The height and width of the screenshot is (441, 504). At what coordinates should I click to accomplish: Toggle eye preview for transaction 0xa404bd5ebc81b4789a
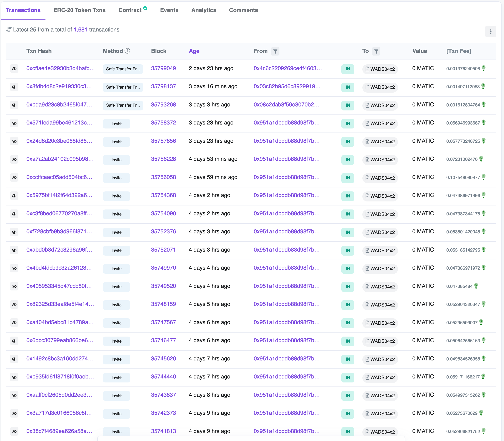(14, 323)
